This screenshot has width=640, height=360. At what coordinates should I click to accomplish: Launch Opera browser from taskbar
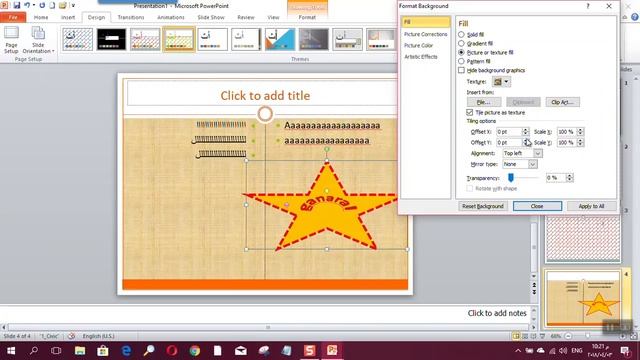(172, 351)
